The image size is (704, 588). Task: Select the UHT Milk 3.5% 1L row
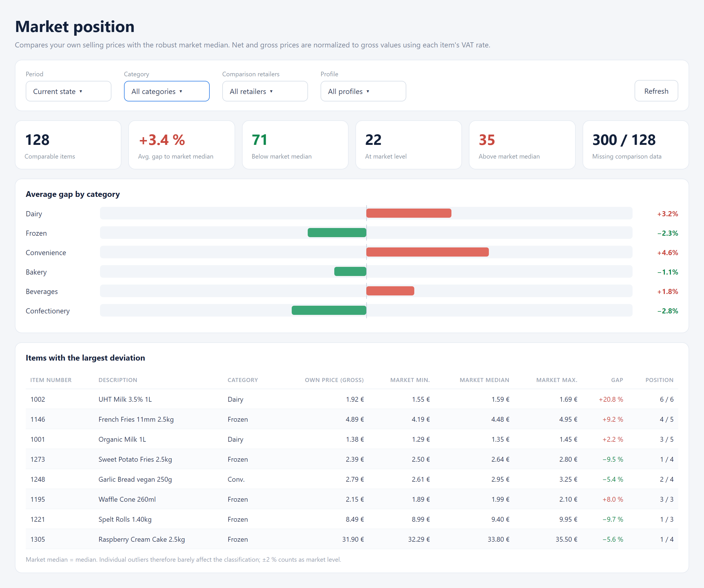coord(352,399)
